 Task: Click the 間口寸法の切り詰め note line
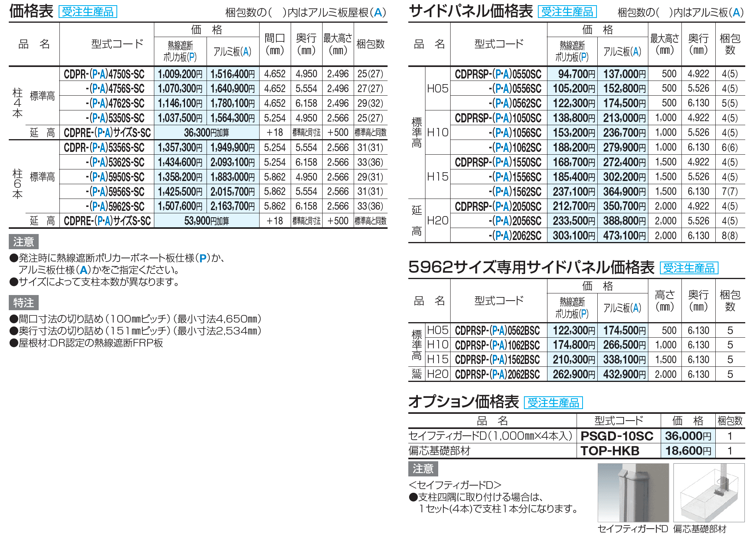[136, 319]
